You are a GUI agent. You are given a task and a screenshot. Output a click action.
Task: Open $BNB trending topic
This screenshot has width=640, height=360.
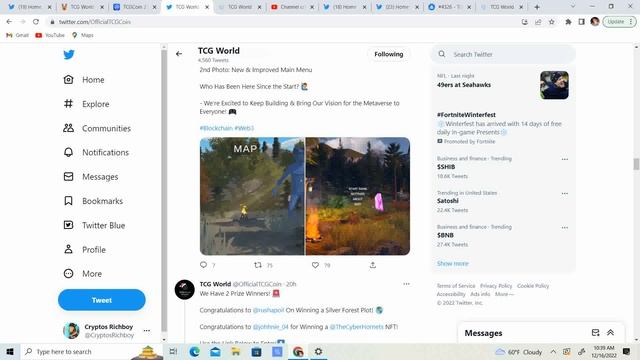tap(445, 235)
